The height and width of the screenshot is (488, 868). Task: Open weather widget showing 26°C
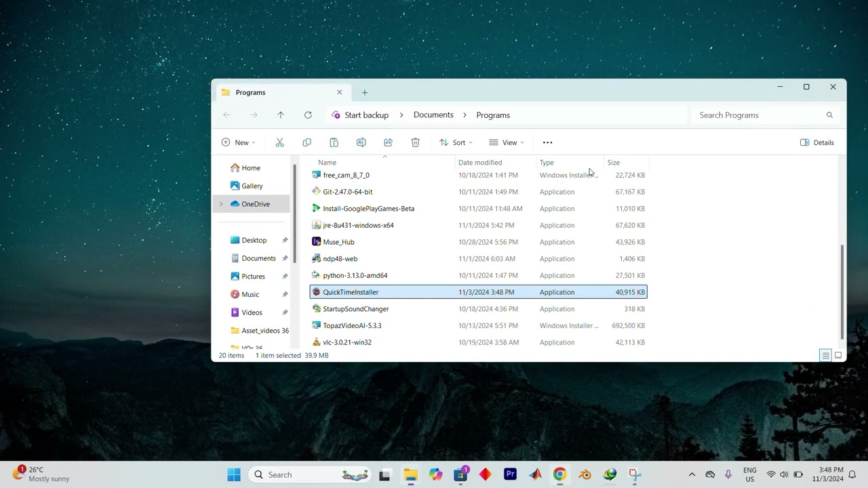click(x=42, y=474)
